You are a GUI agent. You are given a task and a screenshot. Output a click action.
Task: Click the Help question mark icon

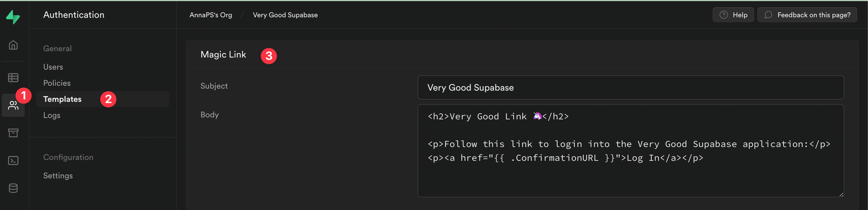pos(723,15)
